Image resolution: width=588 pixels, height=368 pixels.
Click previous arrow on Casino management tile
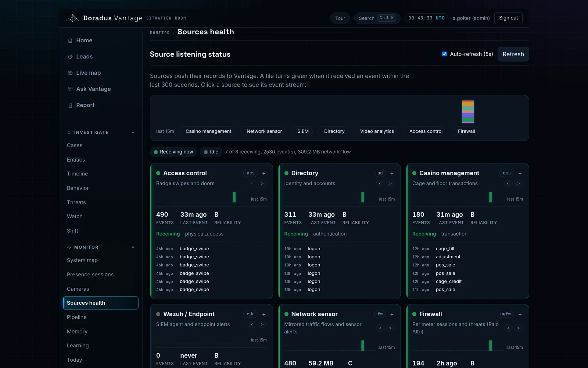[508, 183]
